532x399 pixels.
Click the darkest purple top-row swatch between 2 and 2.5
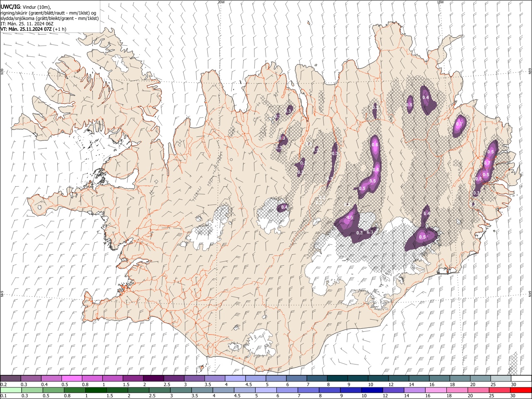point(153,378)
